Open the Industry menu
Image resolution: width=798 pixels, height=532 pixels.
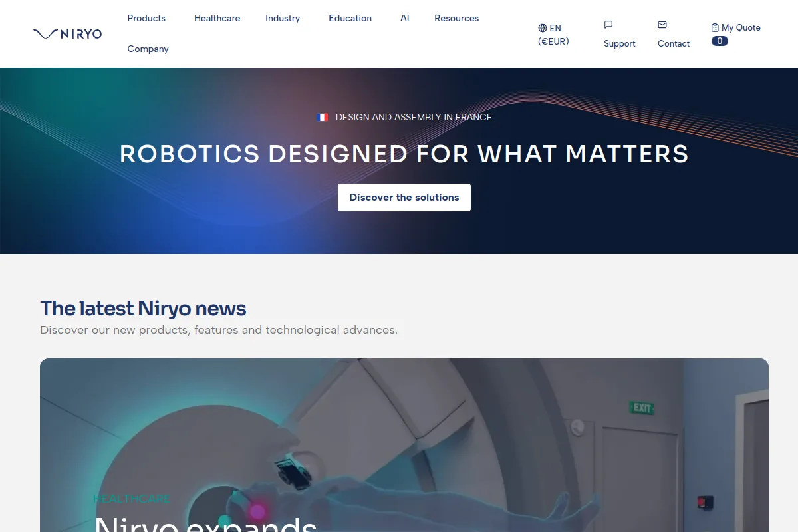click(x=283, y=18)
